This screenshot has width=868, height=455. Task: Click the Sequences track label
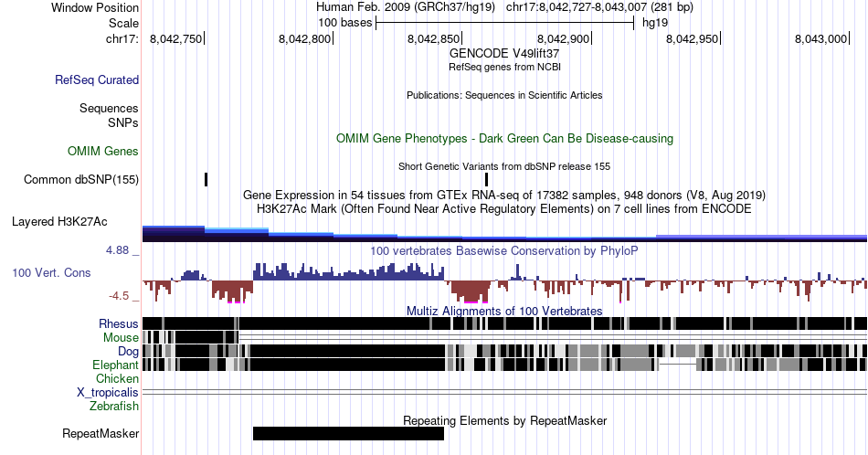pyautogui.click(x=109, y=108)
